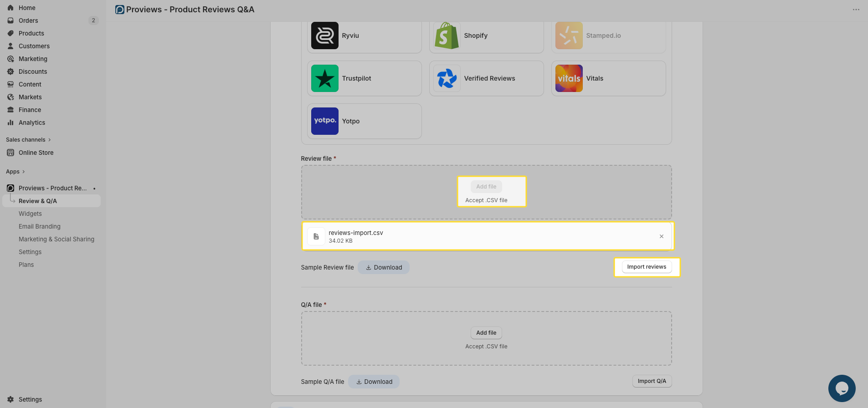This screenshot has height=408, width=868.
Task: Select the Ryviu logo tile
Action: [325, 36]
